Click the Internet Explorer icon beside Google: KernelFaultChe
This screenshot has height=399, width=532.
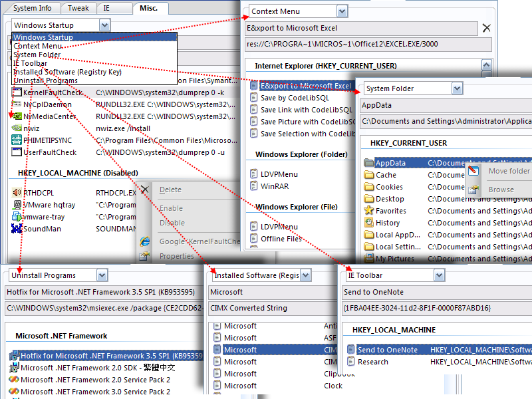point(145,241)
